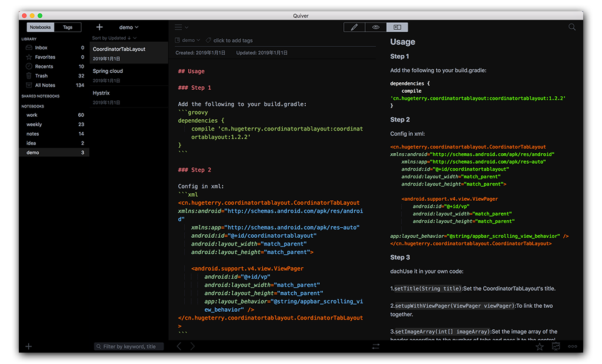
Task: Switch to preview-only mode eye icon
Action: click(376, 27)
